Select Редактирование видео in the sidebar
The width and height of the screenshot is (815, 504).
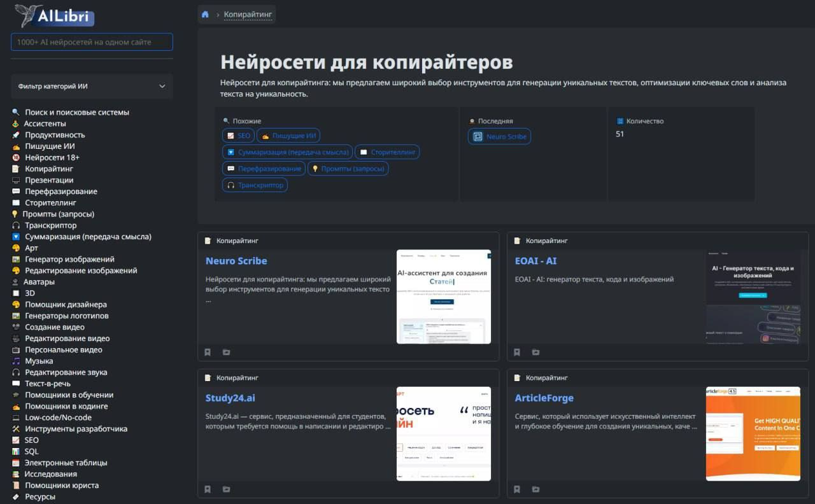[67, 339]
